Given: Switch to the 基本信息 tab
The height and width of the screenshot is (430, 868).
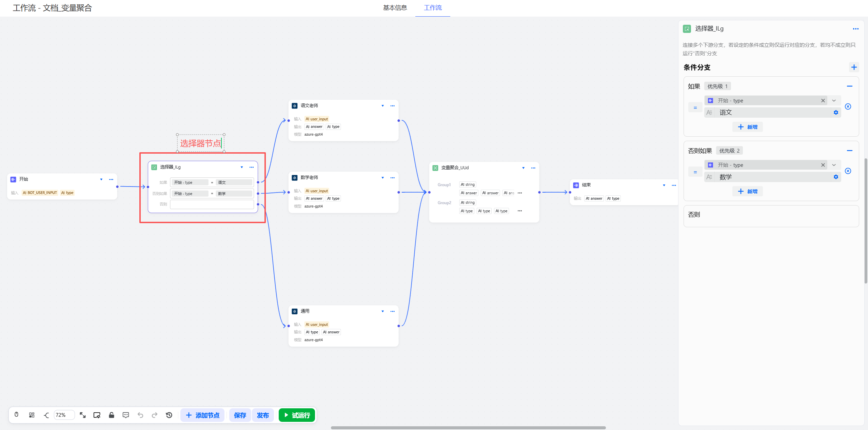Looking at the screenshot, I should tap(395, 8).
